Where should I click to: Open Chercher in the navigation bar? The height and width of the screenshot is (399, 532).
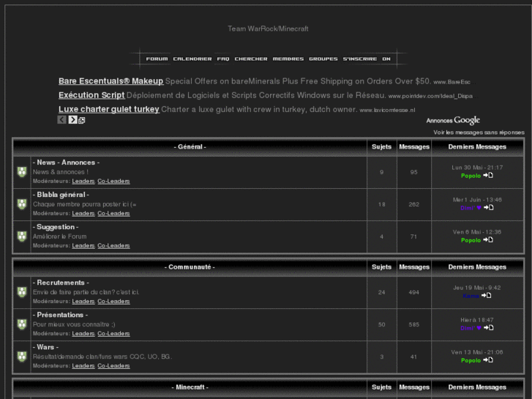pos(251,59)
